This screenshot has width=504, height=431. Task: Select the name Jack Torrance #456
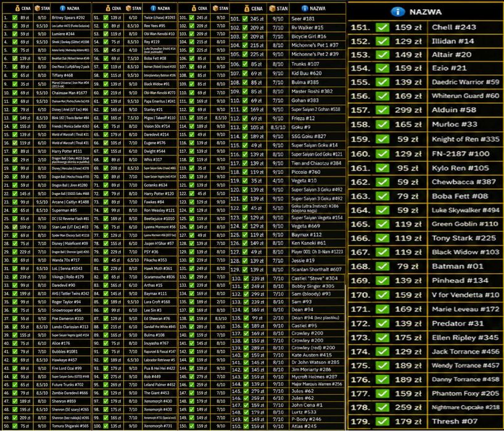click(465, 351)
